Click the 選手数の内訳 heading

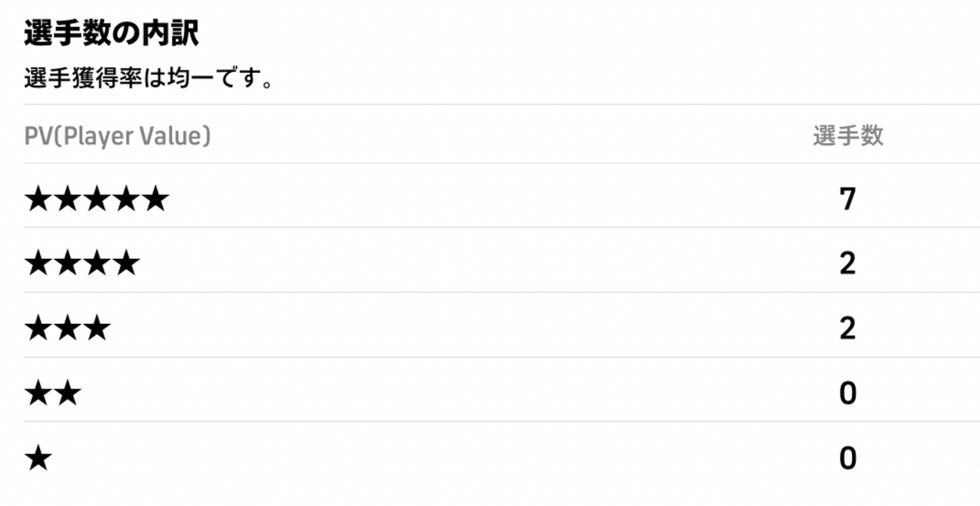pyautogui.click(x=111, y=35)
